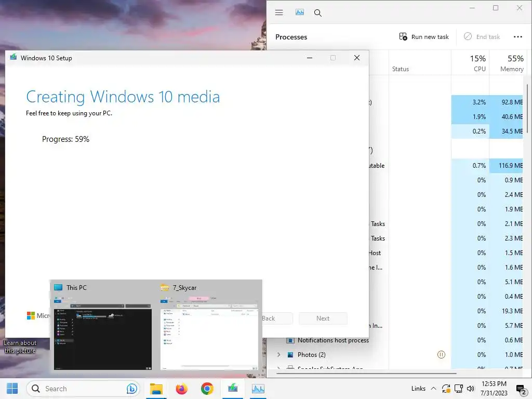The width and height of the screenshot is (532, 399).
Task: Show hidden system tray icons chevron
Action: coord(433,389)
